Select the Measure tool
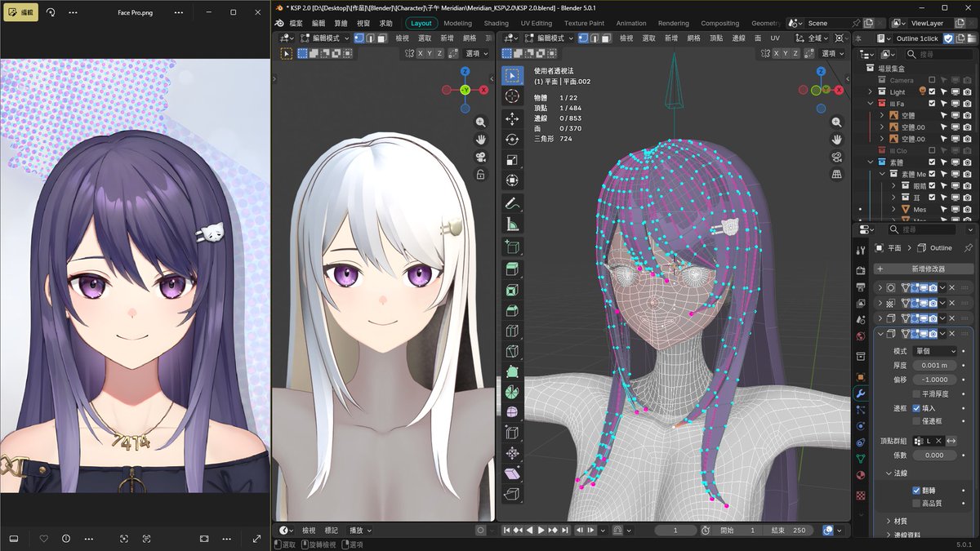 pos(512,224)
